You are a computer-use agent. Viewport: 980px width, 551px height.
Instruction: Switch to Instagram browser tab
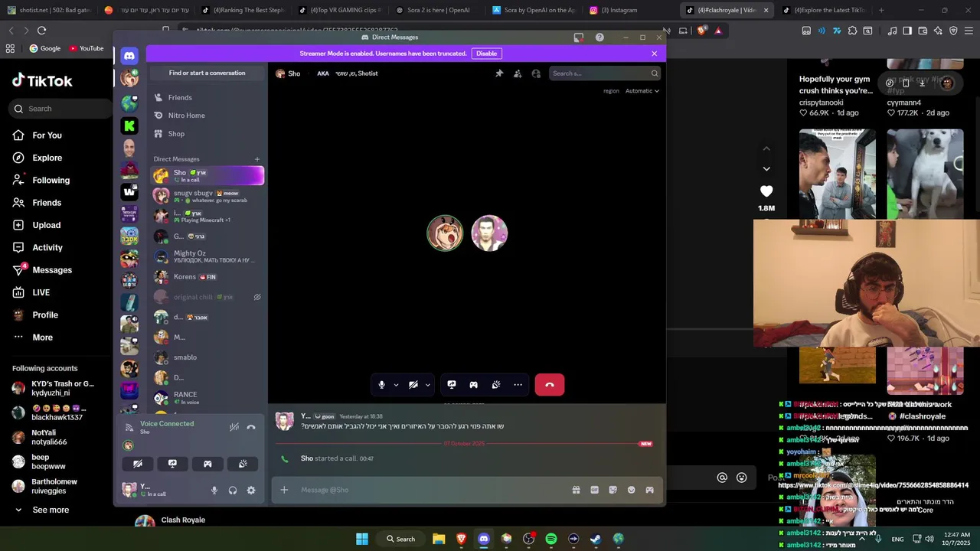[x=622, y=10]
